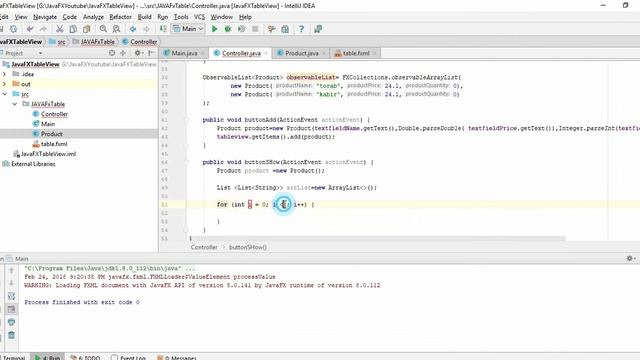This screenshot has height=360, width=640.
Task: Start debugging with the Debug bug icon
Action: click(228, 29)
